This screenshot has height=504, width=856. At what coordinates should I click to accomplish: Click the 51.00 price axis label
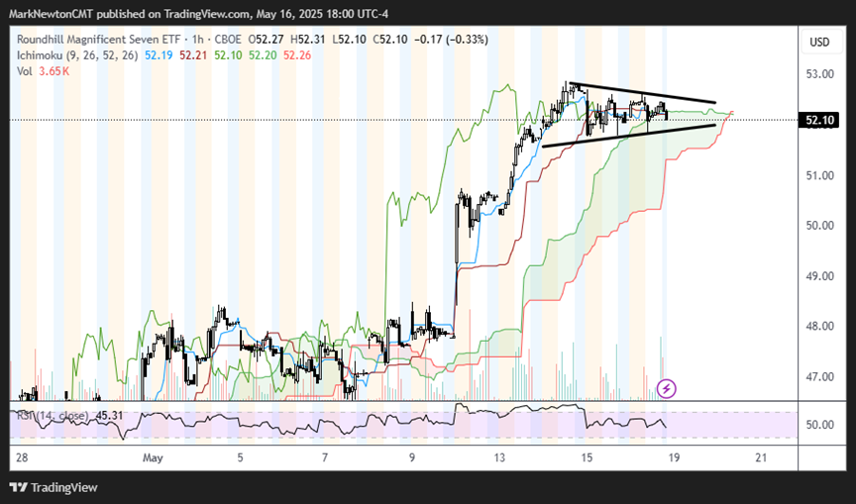(x=819, y=175)
